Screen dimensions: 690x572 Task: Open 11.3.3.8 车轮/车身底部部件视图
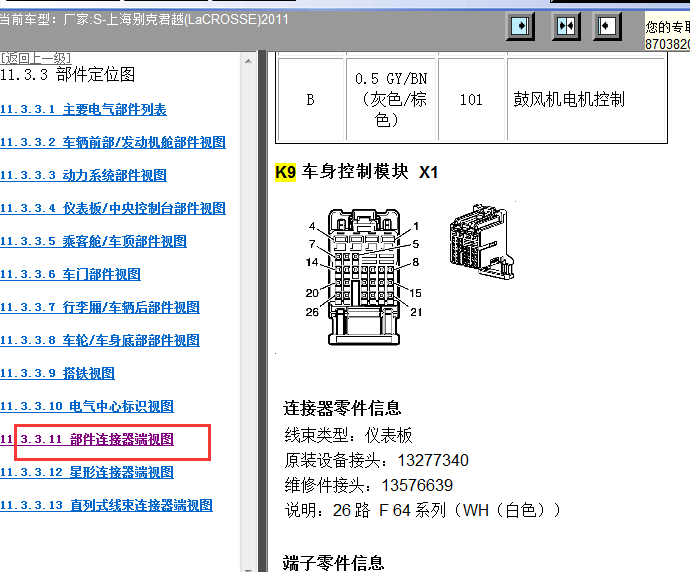point(100,341)
